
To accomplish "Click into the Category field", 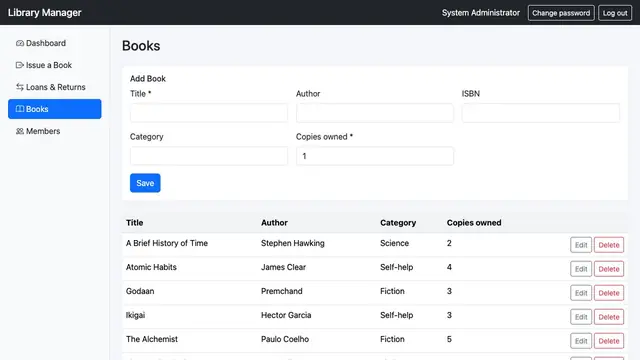I will (x=209, y=156).
